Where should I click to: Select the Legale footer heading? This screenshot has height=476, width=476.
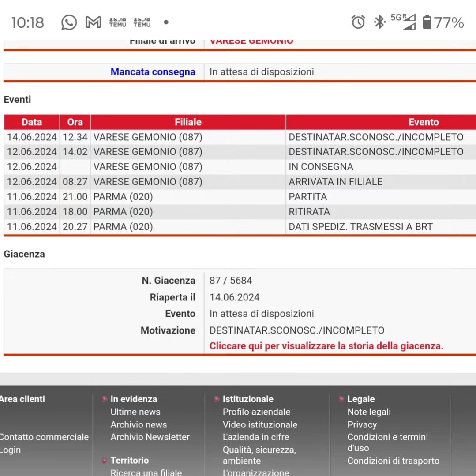[361, 399]
